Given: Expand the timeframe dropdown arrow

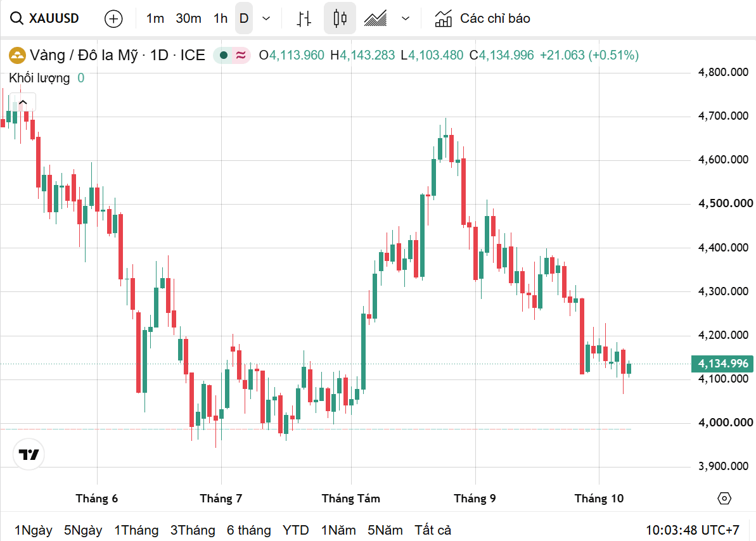Looking at the screenshot, I should [266, 18].
